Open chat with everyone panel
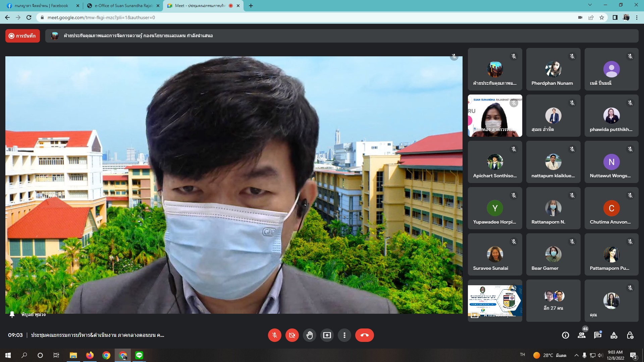 (598, 335)
